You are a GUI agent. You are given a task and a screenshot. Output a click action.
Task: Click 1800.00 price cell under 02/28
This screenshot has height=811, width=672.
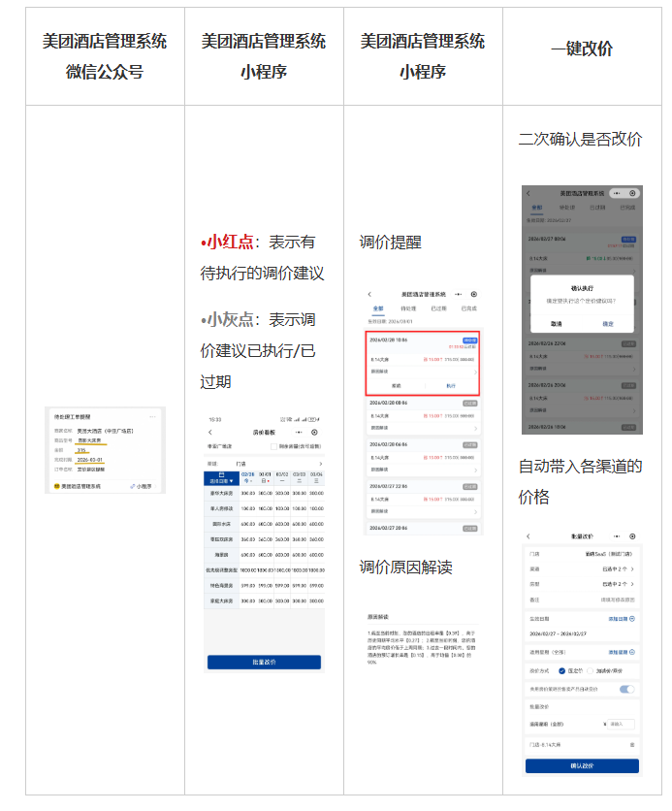click(x=247, y=570)
